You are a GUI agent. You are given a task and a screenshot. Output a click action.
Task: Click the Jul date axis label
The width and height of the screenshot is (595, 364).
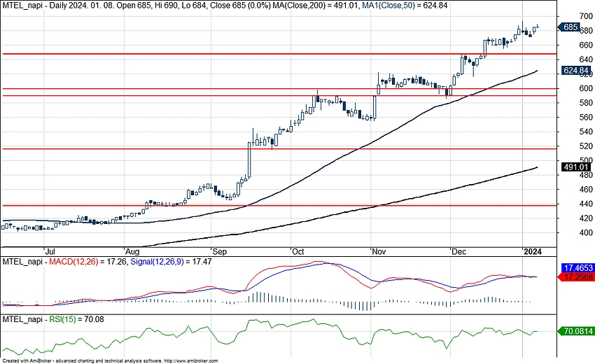[50, 251]
